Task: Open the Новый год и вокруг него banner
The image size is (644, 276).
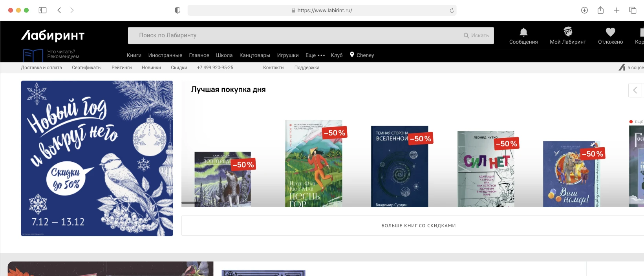Action: [97, 158]
